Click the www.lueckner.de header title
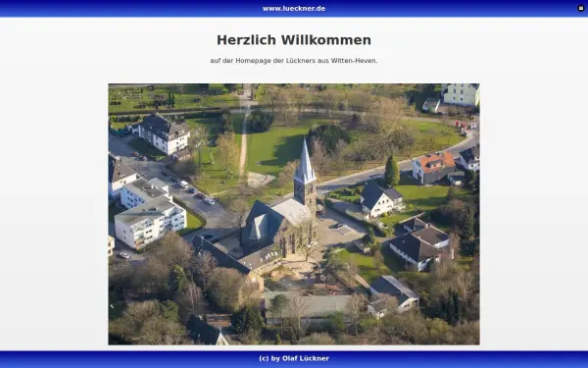Screen dimensions: 588x368 294,8
